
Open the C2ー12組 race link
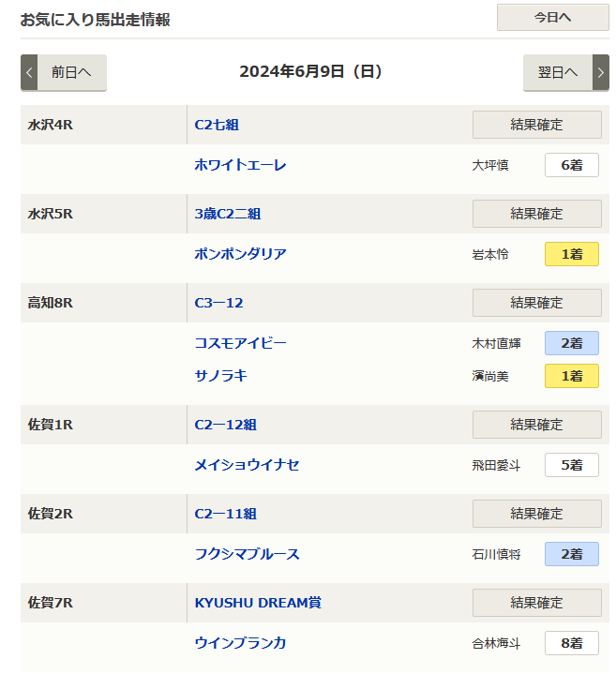tap(225, 425)
